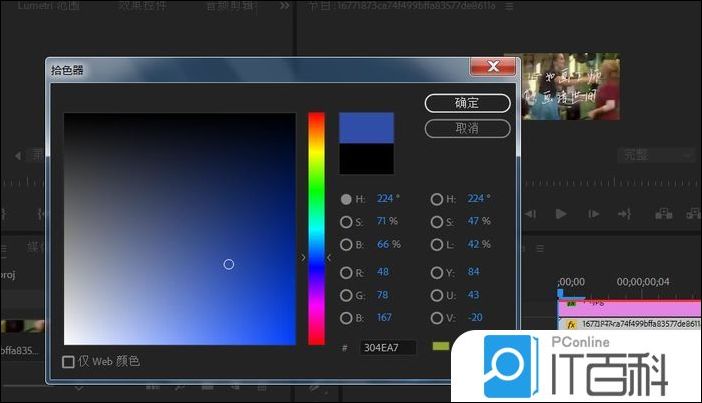702x403 pixels.
Task: Click the original black color swatch
Action: pyautogui.click(x=366, y=159)
